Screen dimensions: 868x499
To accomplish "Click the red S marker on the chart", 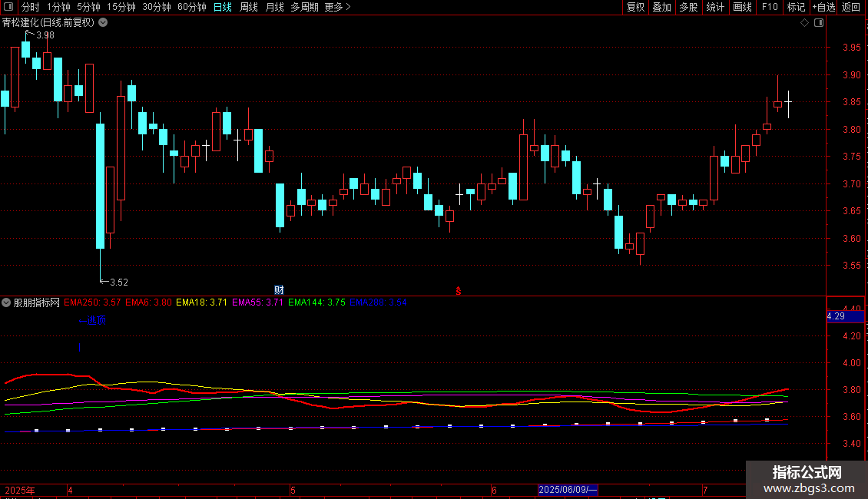I will click(x=459, y=291).
